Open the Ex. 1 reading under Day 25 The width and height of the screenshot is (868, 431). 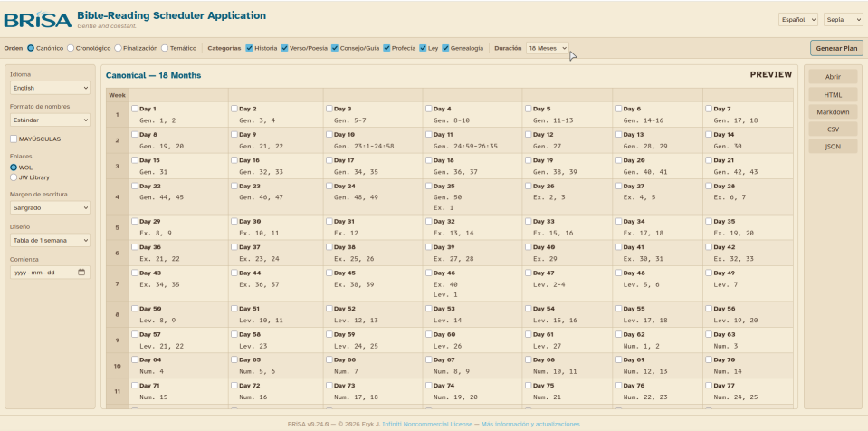pos(444,207)
